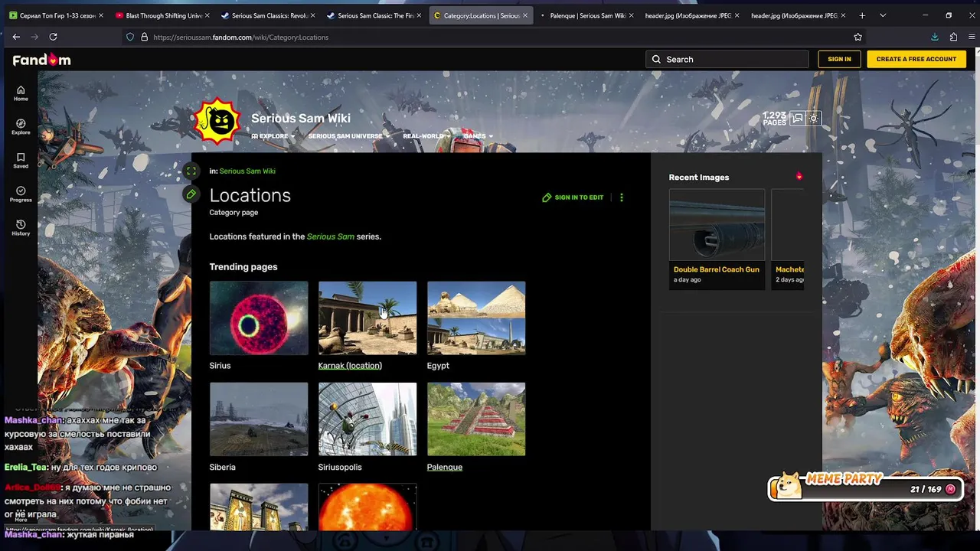Click the Egypt caption link
The height and width of the screenshot is (551, 980).
tap(438, 366)
